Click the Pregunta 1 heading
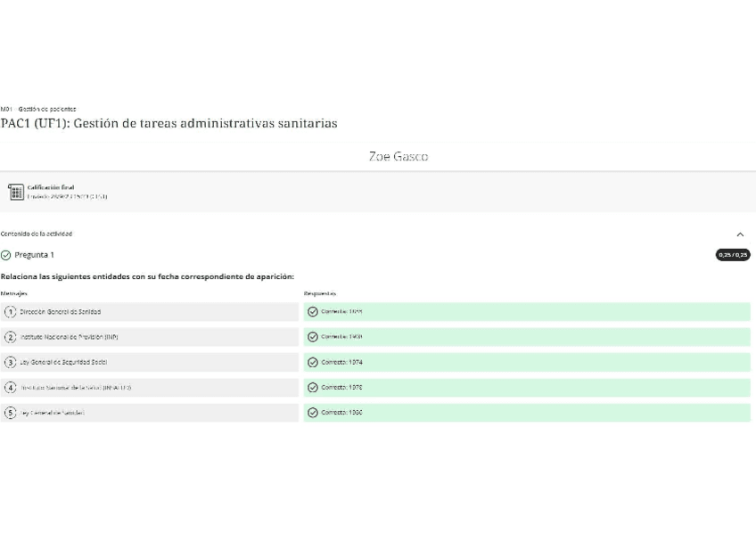756x534 pixels. pos(34,255)
